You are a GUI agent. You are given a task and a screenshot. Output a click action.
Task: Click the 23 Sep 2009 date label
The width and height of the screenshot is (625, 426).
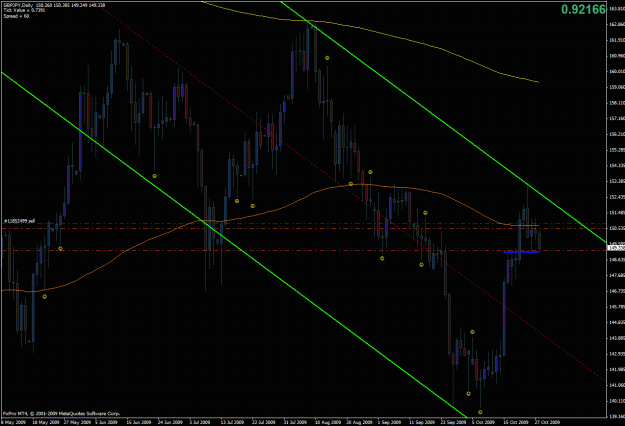[x=453, y=422]
